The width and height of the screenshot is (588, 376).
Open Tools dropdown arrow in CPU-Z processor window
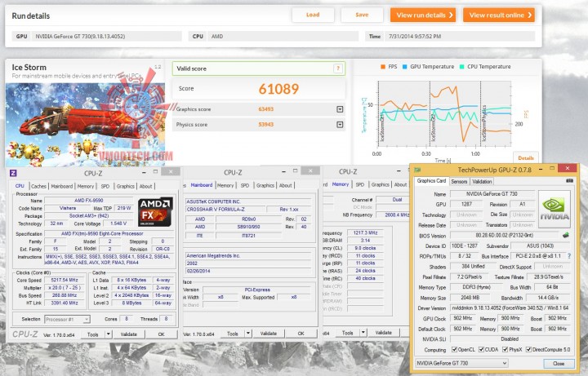coord(108,334)
